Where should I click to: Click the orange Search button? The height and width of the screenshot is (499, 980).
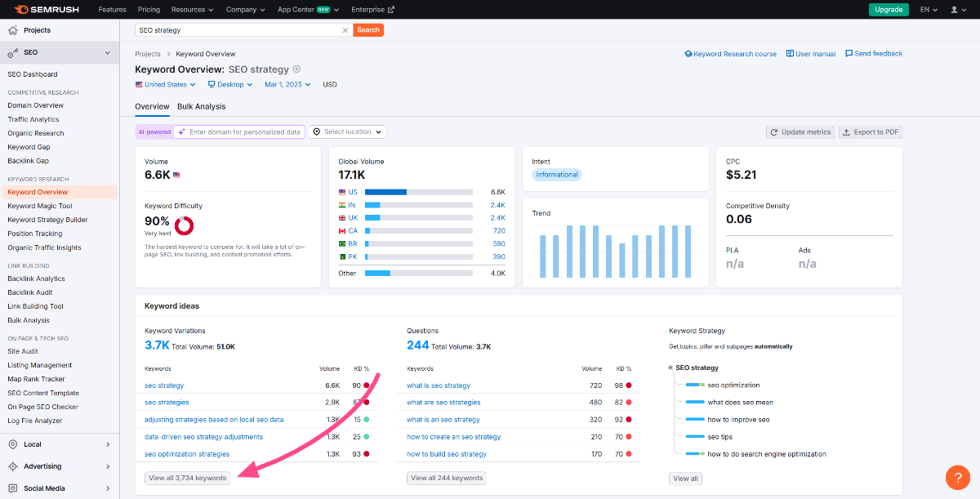[368, 30]
